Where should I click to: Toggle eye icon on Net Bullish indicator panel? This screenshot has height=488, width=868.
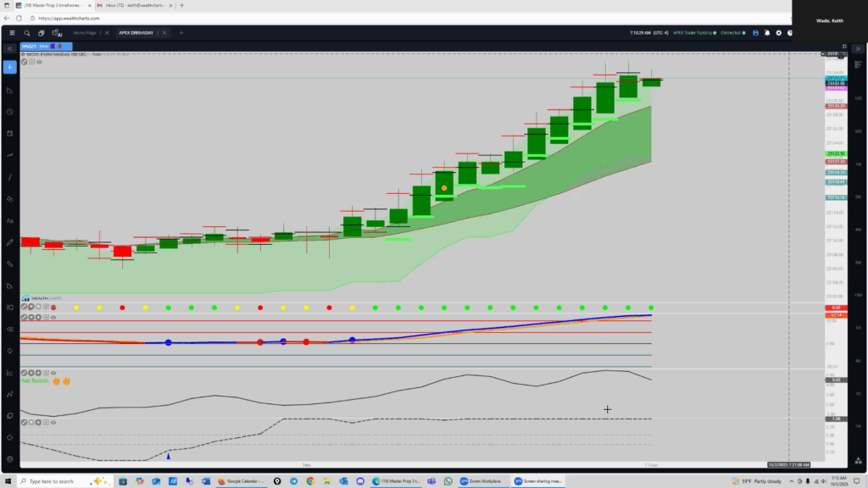click(x=53, y=372)
